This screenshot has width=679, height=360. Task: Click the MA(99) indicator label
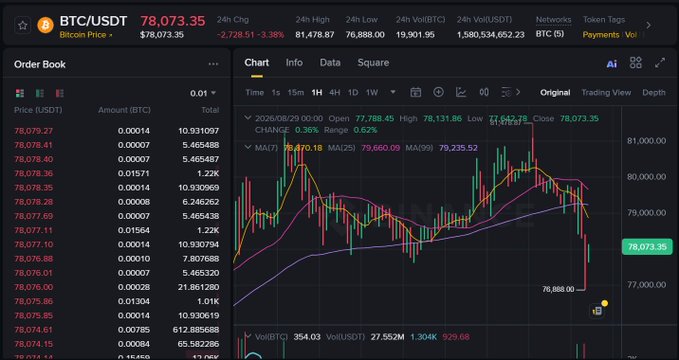tap(419, 148)
